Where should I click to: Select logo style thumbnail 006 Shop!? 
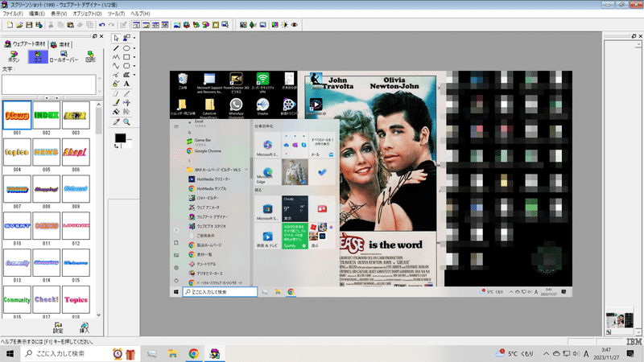point(76,152)
